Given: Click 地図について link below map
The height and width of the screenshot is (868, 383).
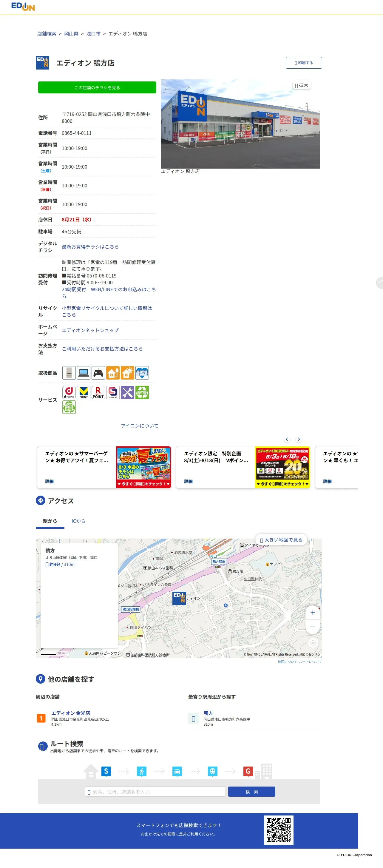Looking at the screenshot, I should 287,662.
